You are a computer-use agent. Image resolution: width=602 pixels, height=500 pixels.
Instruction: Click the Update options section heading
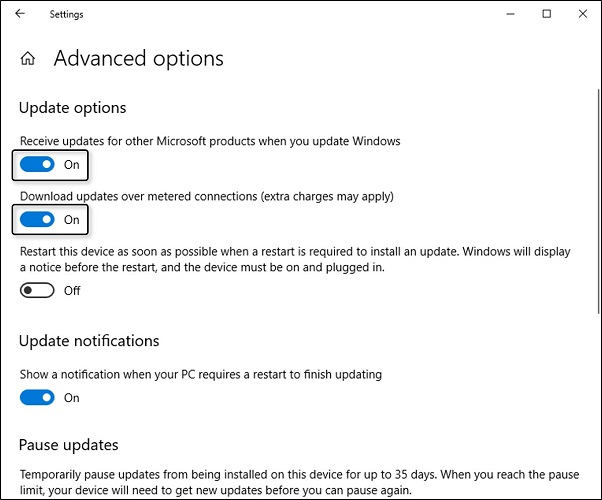tap(73, 108)
